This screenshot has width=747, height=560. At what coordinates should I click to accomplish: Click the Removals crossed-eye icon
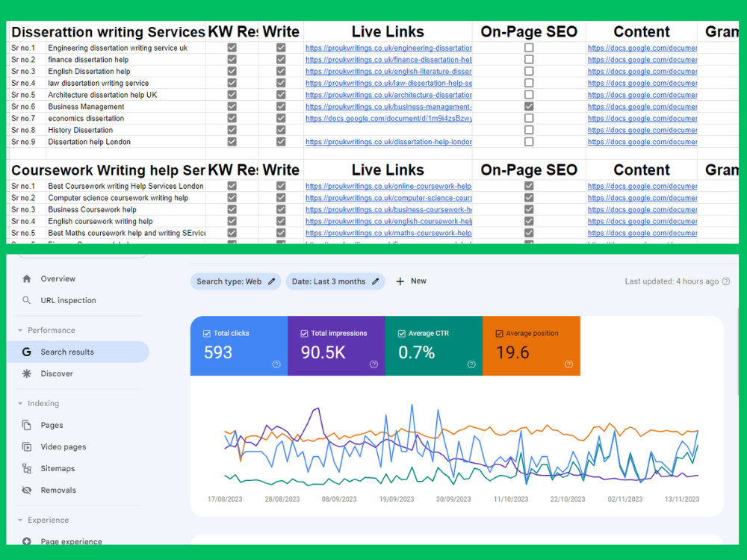pos(27,490)
